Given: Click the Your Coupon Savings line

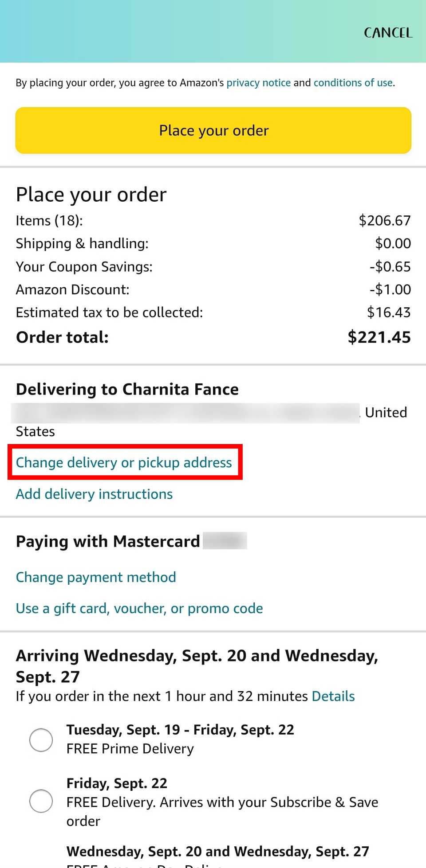Looking at the screenshot, I should click(84, 266).
